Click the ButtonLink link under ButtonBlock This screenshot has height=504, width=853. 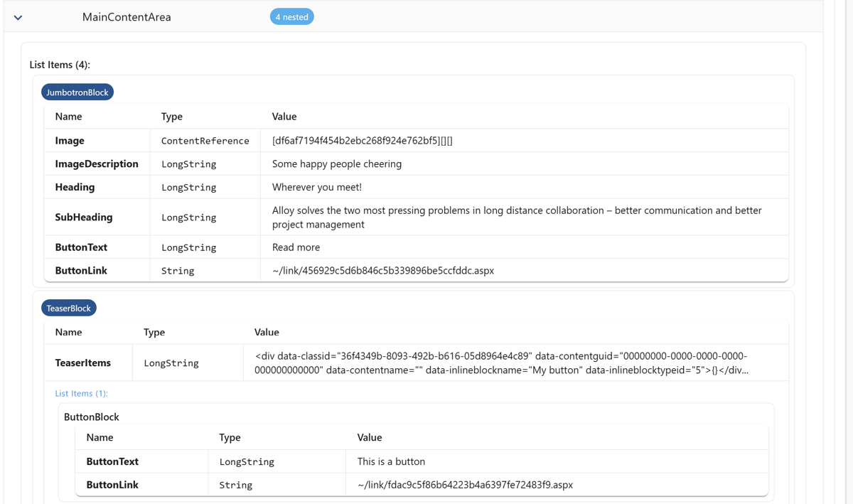[x=463, y=484]
